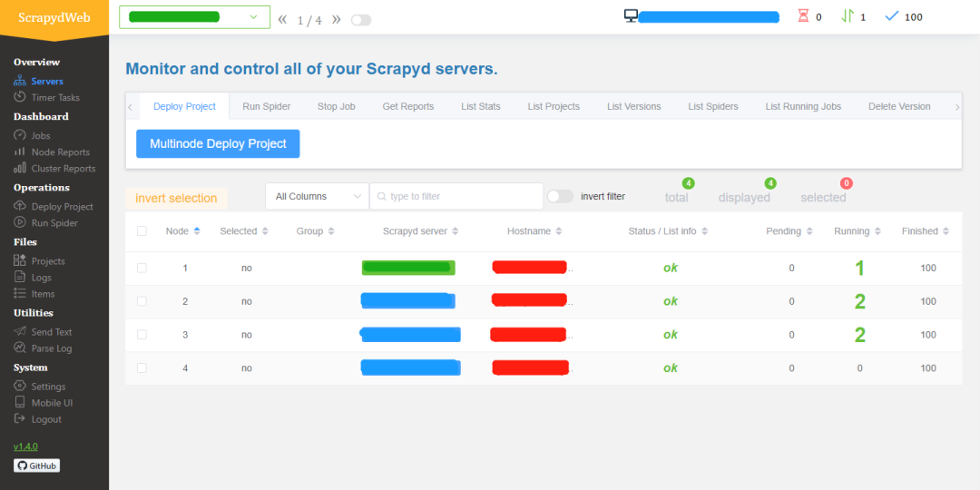Click pending jobs hourglass icon
Viewport: 980px width, 490px height.
click(x=803, y=16)
